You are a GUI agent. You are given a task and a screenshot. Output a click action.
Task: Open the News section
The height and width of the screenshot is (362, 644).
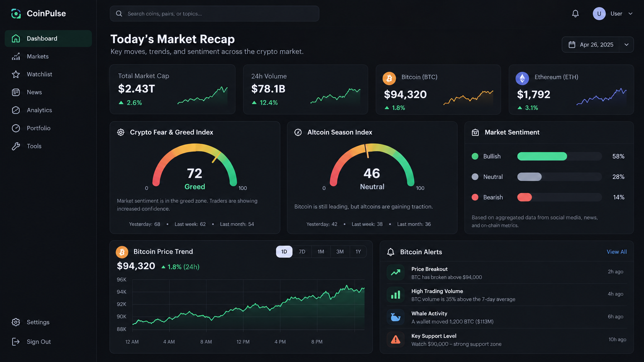pos(34,92)
